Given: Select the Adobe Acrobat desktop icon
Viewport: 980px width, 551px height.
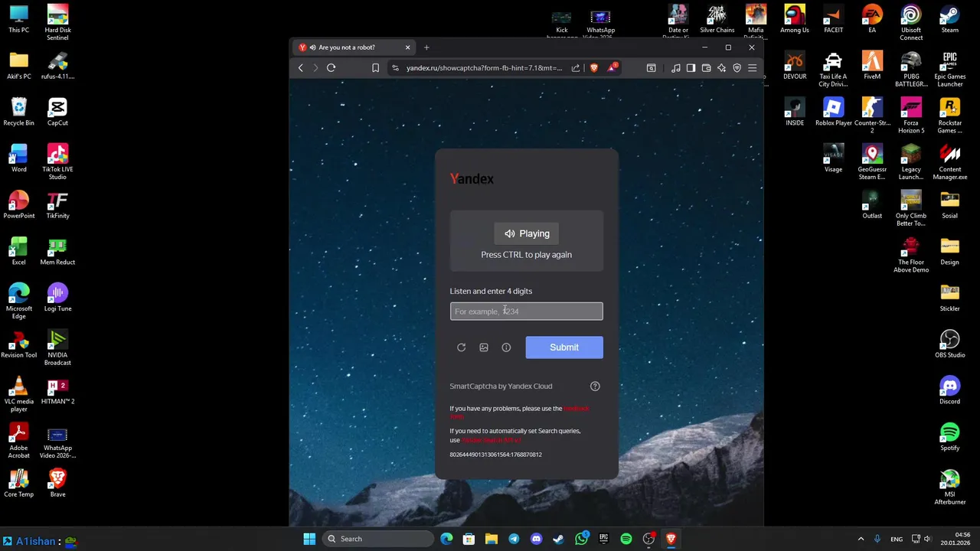Looking at the screenshot, I should [18, 440].
